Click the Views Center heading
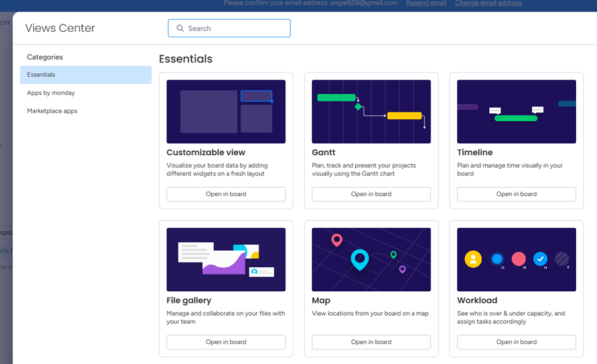This screenshot has height=364, width=597. [x=60, y=28]
